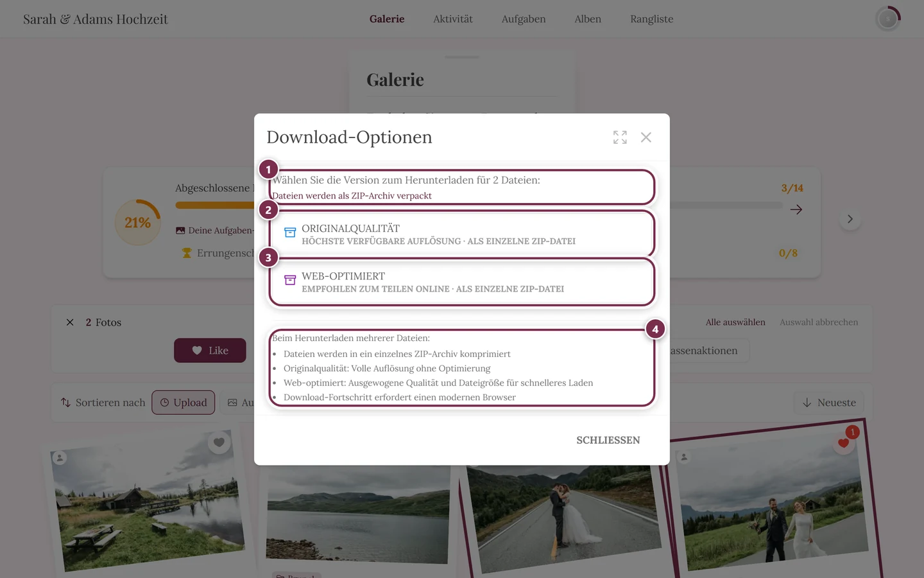Click uploader avatar on lake cabin photo
Screen dimensions: 924x578
(60, 458)
